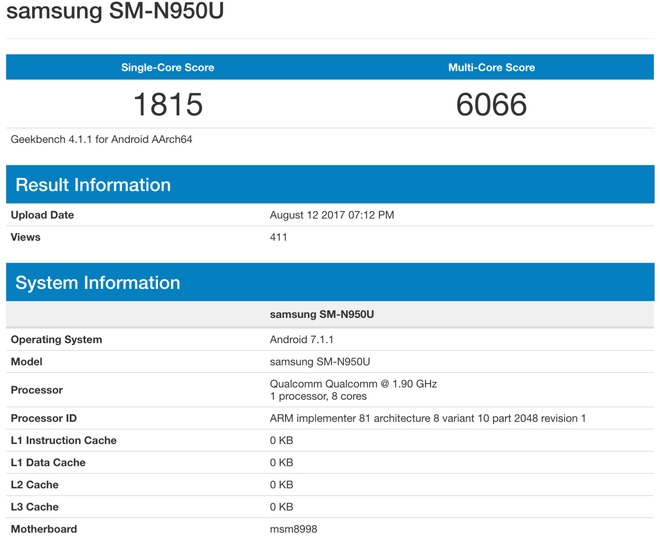Select L3 Cache '0 KB' value
660x538 pixels.
click(282, 507)
